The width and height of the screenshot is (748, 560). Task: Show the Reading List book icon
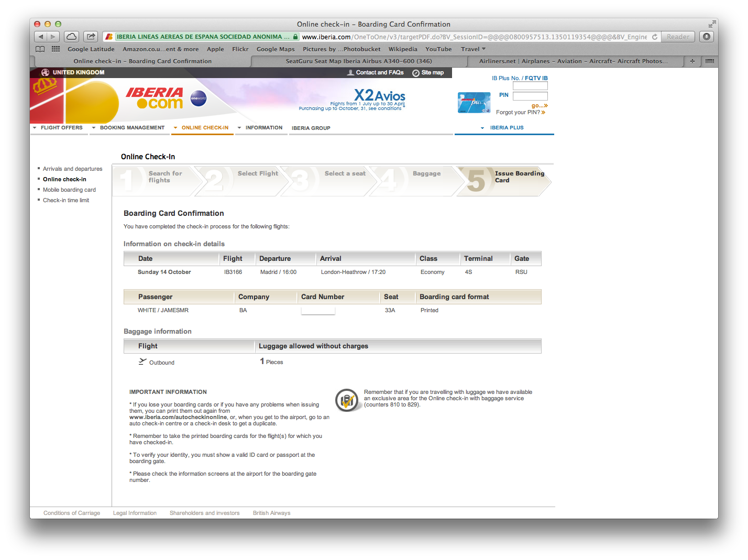click(x=40, y=49)
